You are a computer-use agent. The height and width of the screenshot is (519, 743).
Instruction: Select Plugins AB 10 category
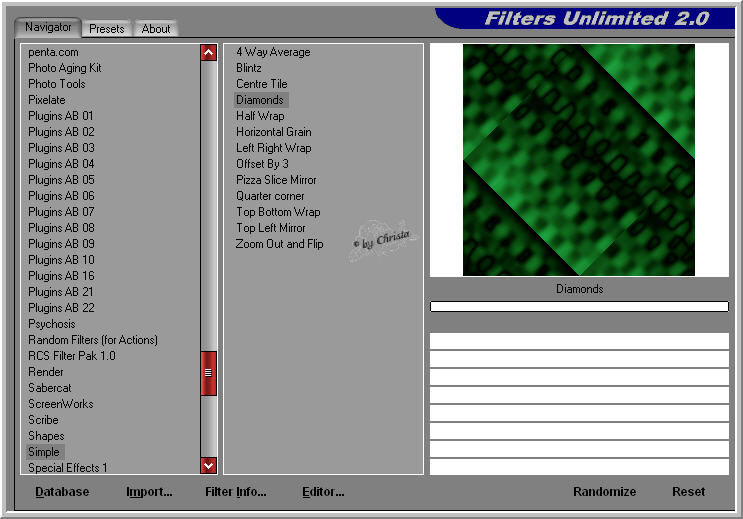click(61, 260)
